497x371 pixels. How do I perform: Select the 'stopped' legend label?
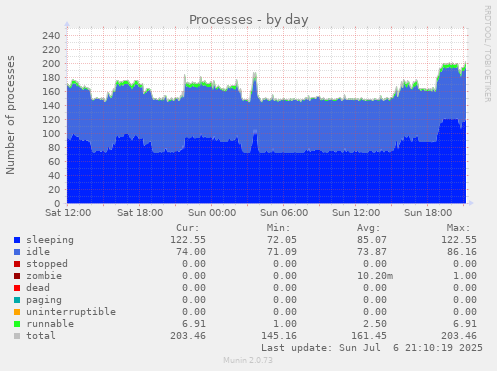click(47, 264)
